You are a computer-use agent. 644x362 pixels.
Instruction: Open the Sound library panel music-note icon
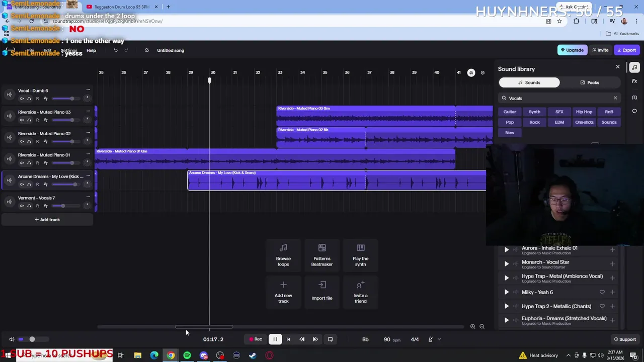pos(634,67)
